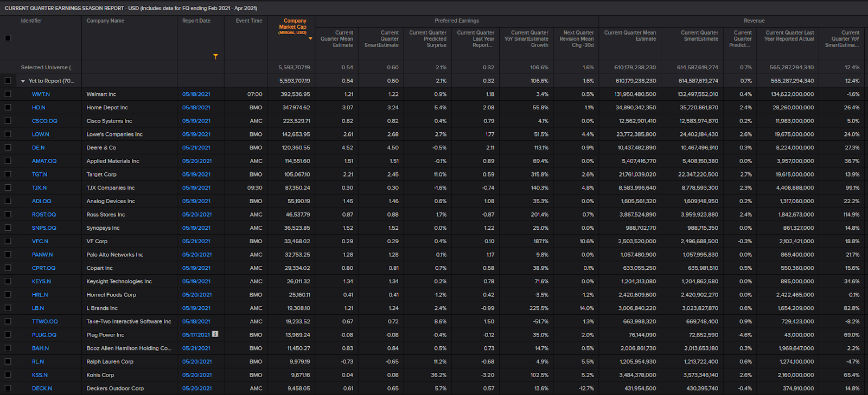868x395 pixels.
Task: Select the Selected Universe summary row label
Action: 48,68
